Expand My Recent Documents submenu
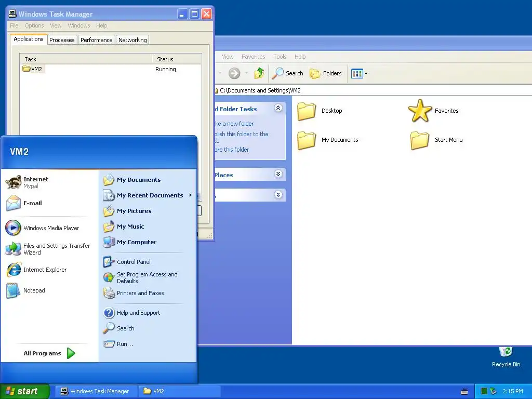This screenshot has width=532, height=399. pyautogui.click(x=148, y=195)
